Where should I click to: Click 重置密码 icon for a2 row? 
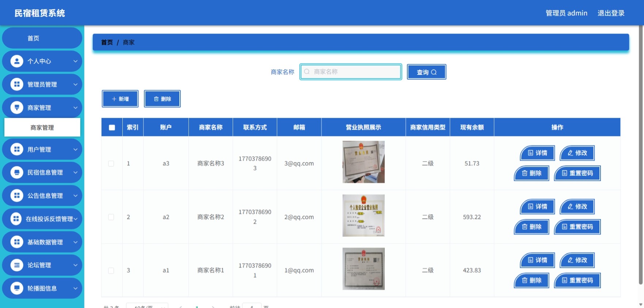(564, 227)
